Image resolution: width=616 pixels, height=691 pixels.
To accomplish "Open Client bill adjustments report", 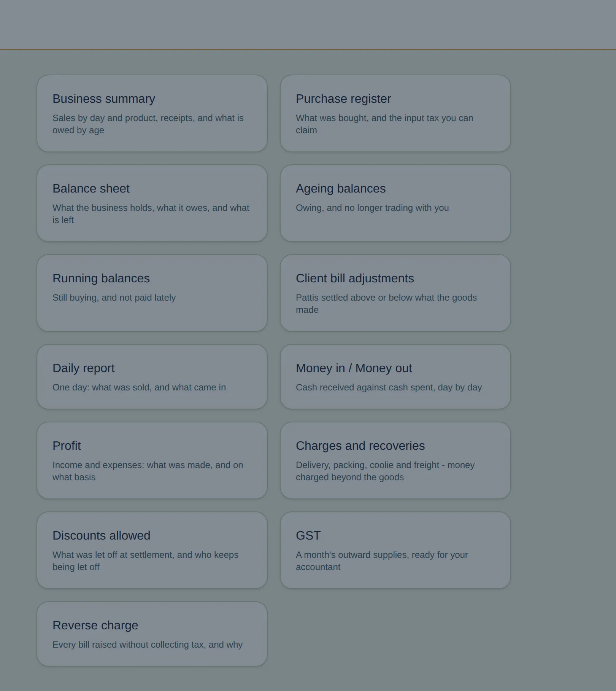I will coord(395,293).
